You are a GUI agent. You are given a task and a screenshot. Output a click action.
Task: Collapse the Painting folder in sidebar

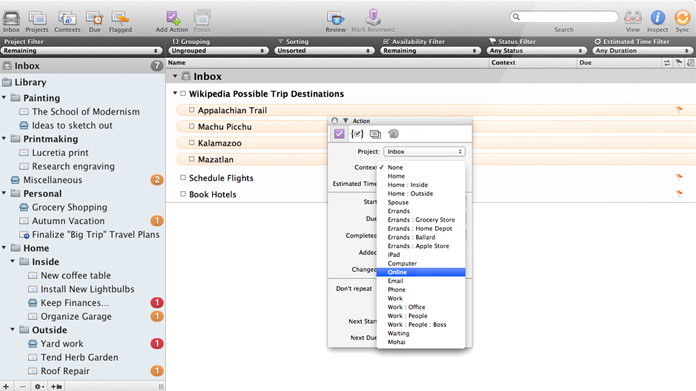[4, 98]
